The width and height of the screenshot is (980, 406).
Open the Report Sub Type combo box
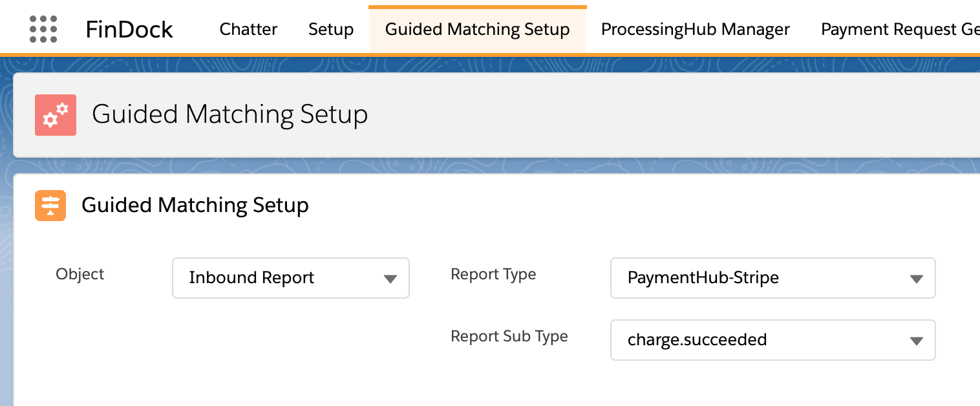[x=772, y=340]
